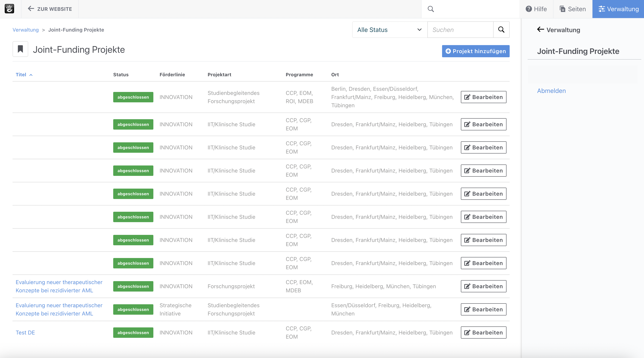Click the Essen/Düsseldorf, Freiburg, Heidelberg, München cell
Screen dimensions: 644x358
[x=381, y=309]
